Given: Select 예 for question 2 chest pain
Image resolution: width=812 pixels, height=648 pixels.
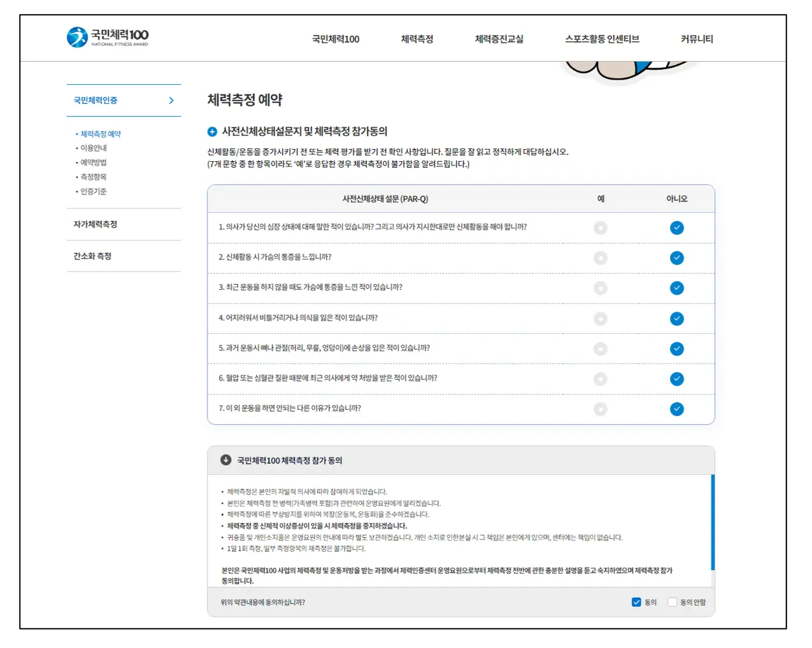Looking at the screenshot, I should (x=601, y=258).
